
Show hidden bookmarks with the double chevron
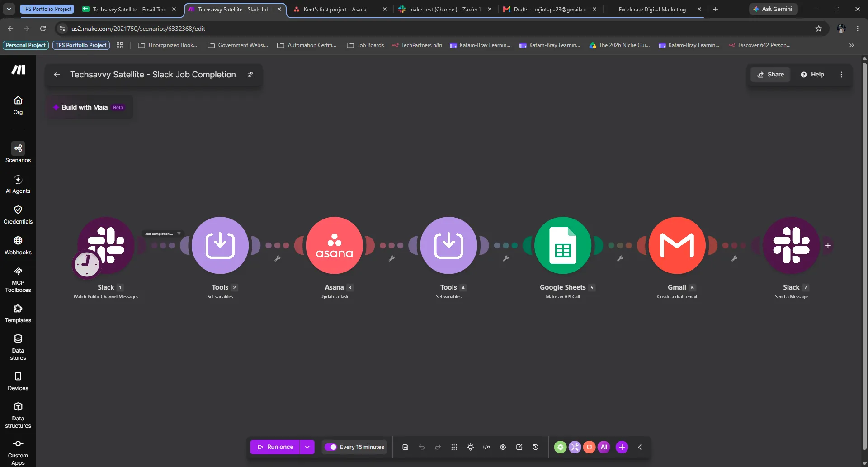(852, 45)
